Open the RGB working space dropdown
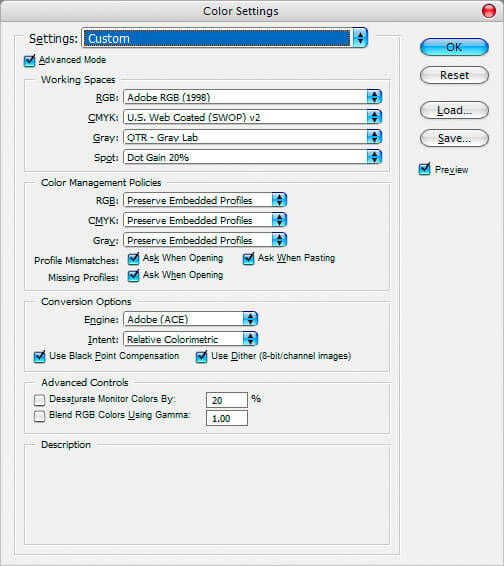Screen dimensions: 504x566 point(253,97)
